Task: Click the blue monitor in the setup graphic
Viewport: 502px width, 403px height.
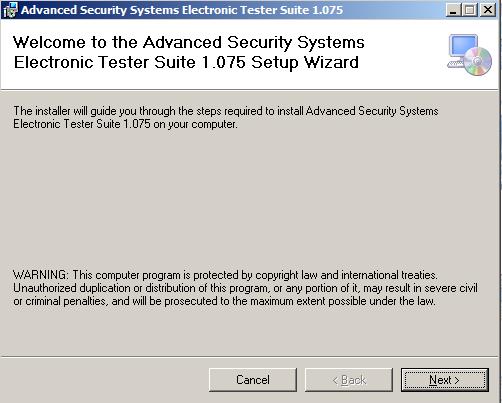Action: click(x=464, y=46)
